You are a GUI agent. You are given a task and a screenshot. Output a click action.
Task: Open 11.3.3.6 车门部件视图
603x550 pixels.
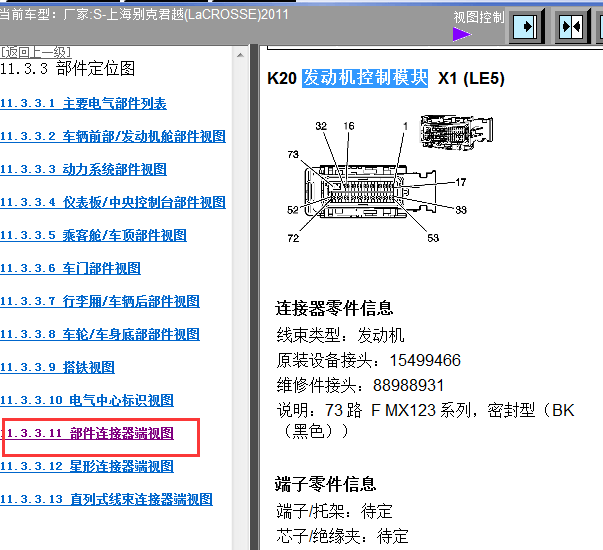coord(70,268)
